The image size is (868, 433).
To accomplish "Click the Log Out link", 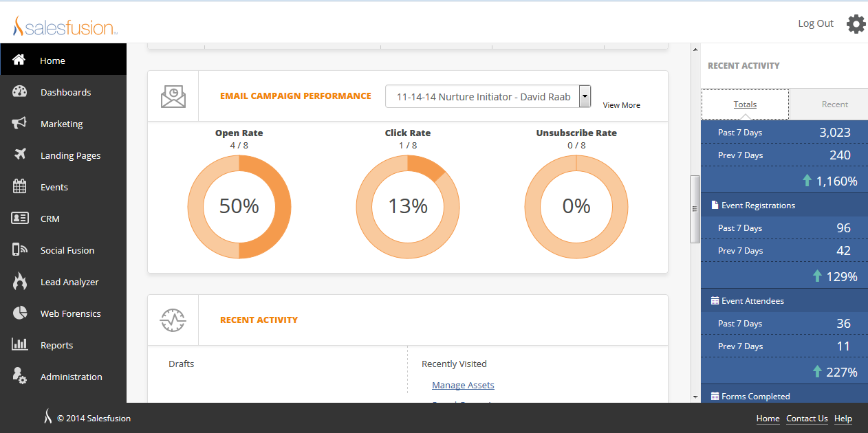I will click(816, 23).
